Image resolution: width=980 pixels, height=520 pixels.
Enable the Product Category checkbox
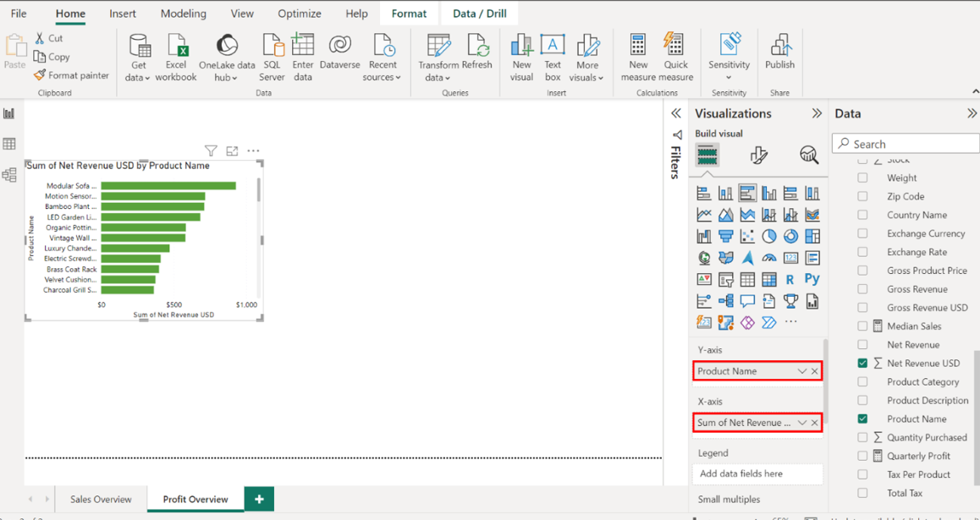862,382
